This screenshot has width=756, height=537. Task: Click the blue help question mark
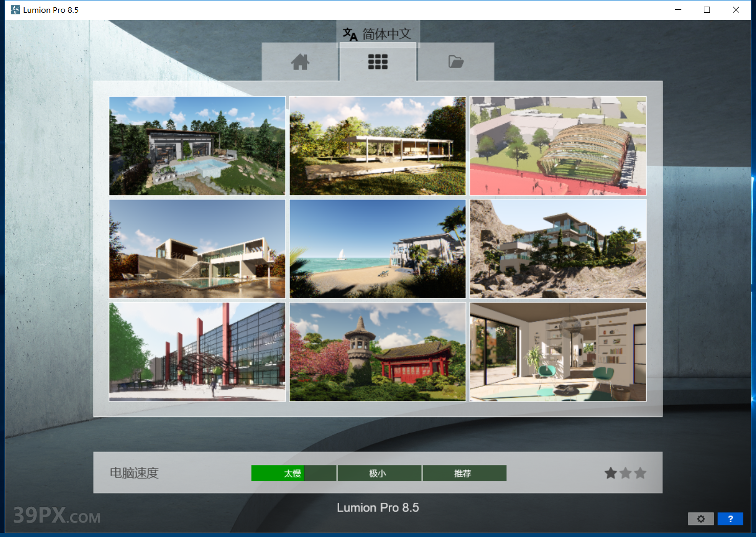(730, 519)
